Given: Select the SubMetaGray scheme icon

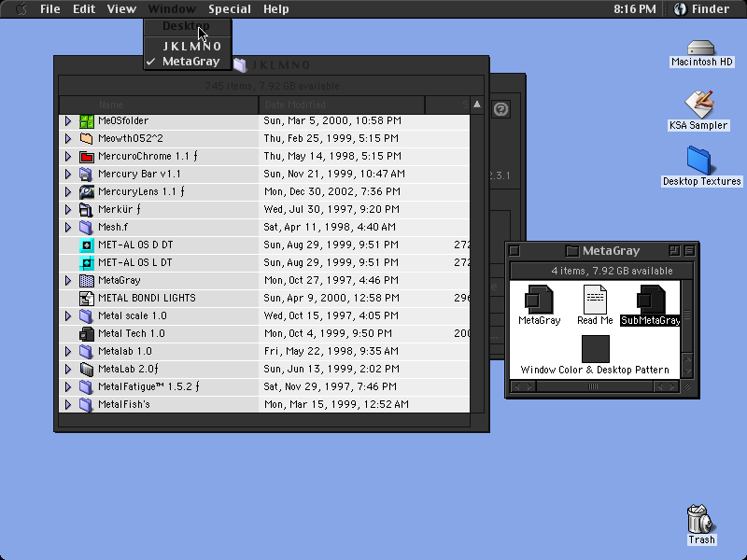Looking at the screenshot, I should click(651, 299).
